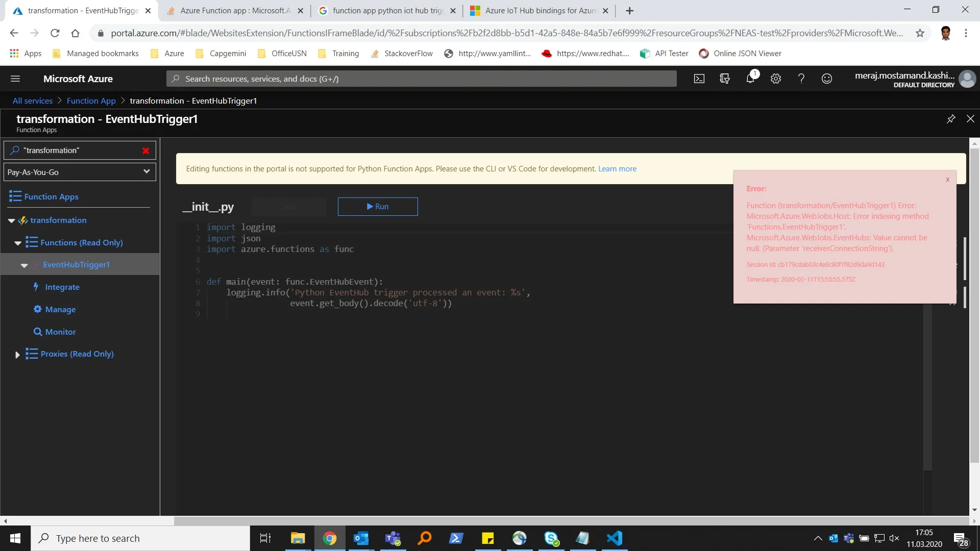Select Integrate under EventHubTrigger1
980x551 pixels.
point(62,287)
